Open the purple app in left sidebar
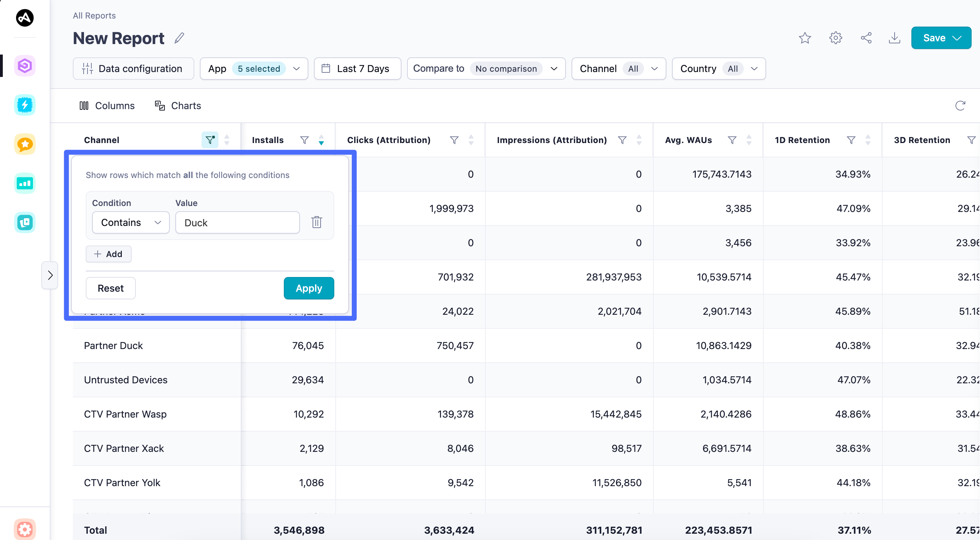 click(x=25, y=65)
